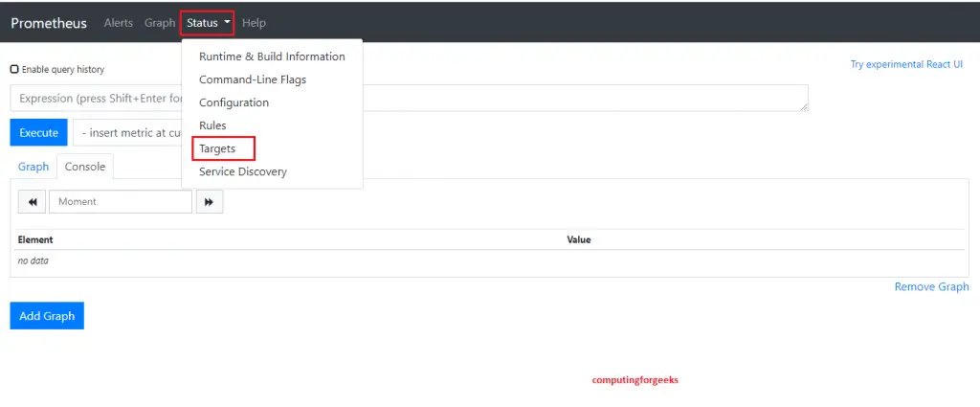Image resolution: width=980 pixels, height=407 pixels.
Task: Open Graph in the top navbar
Action: click(160, 23)
